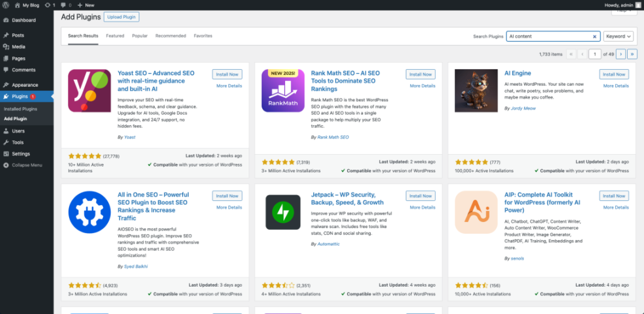View More Details for Yoast SEO
This screenshot has height=314, width=644.
pyautogui.click(x=229, y=86)
